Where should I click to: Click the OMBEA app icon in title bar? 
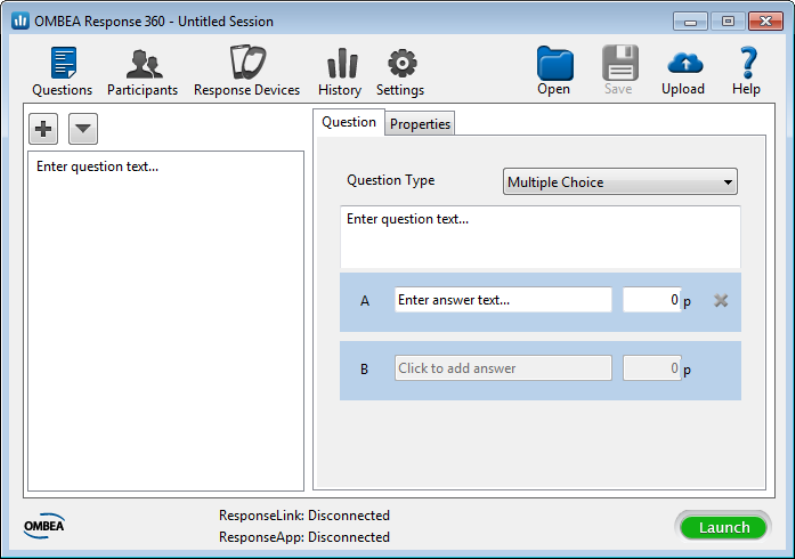click(20, 21)
